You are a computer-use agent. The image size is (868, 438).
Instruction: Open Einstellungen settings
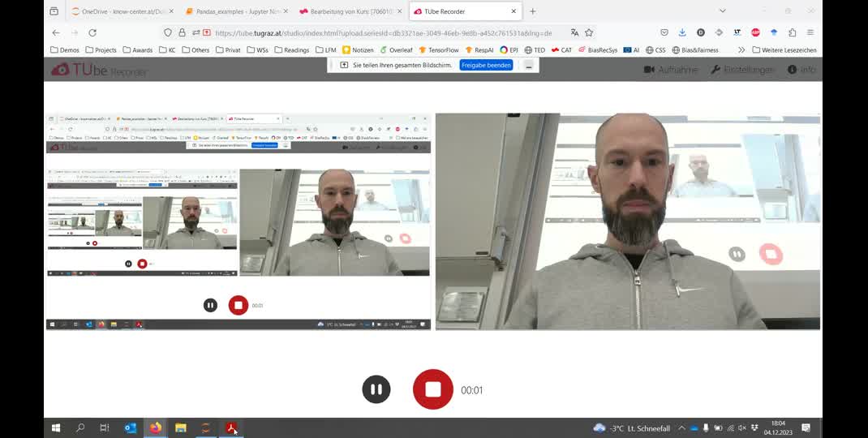[x=742, y=70]
